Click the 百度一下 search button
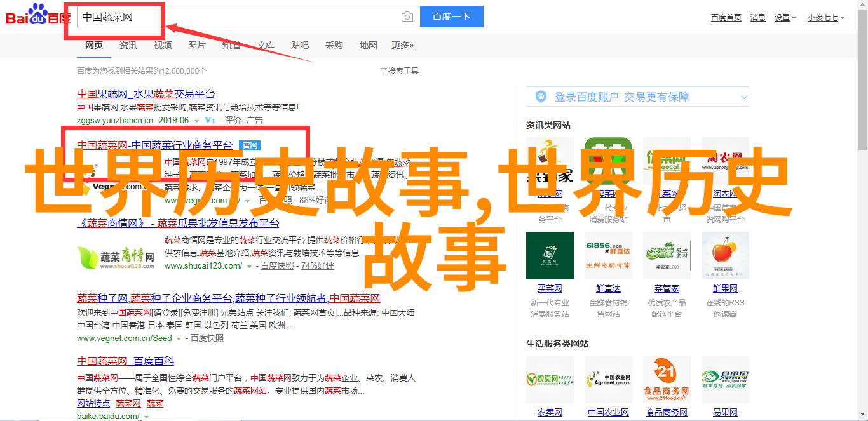The height and width of the screenshot is (421, 868). (x=451, y=17)
